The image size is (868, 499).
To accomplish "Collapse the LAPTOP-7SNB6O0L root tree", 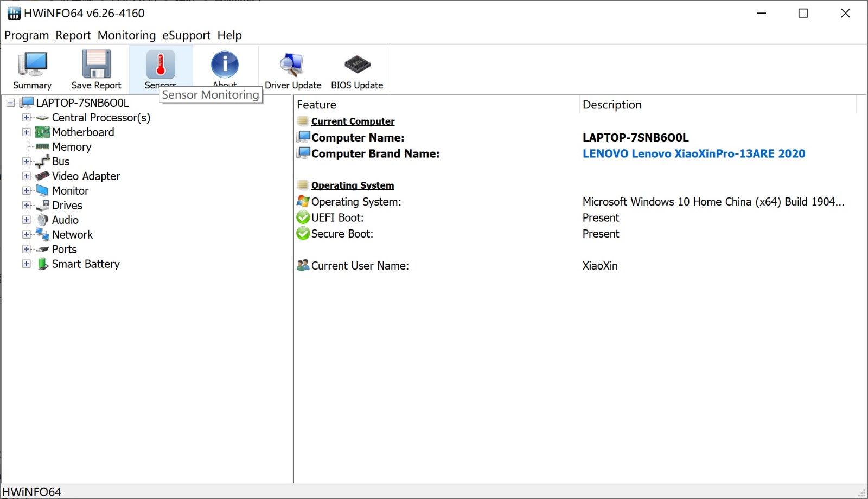I will [x=10, y=103].
